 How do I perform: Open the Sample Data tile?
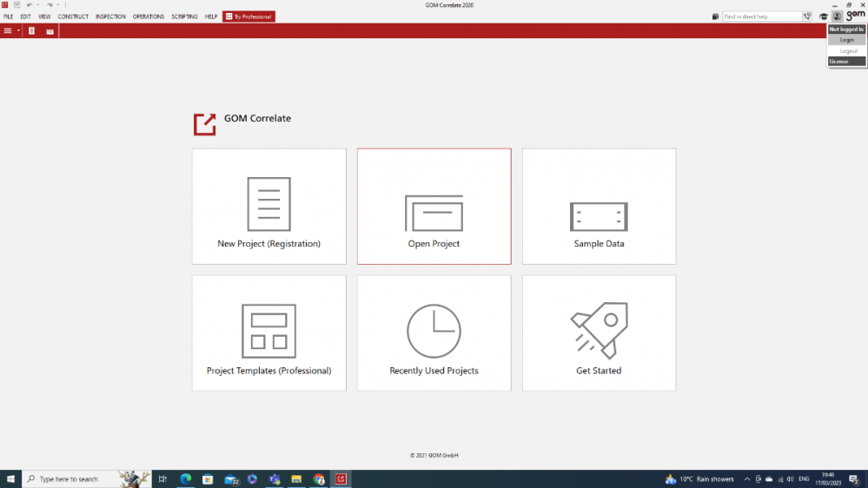coord(599,207)
